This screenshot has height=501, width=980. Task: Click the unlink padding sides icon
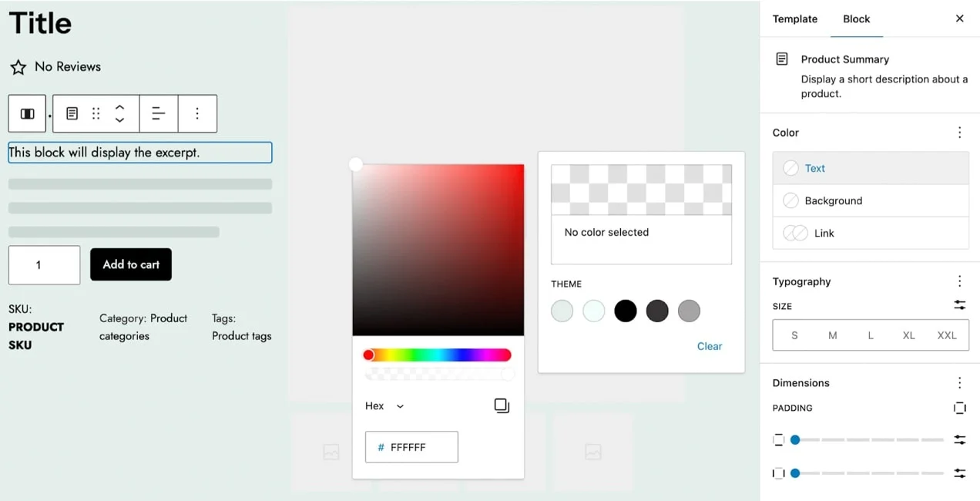(x=959, y=408)
